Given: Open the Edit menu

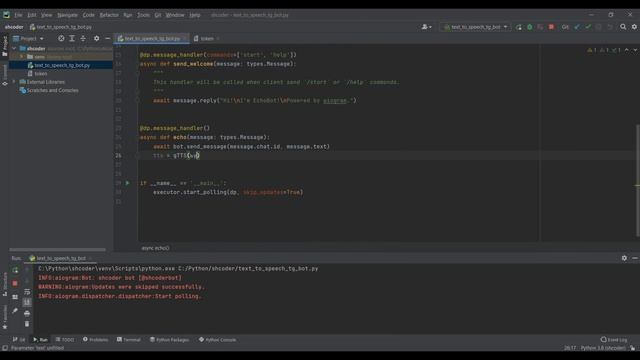Looking at the screenshot, I should [32, 15].
